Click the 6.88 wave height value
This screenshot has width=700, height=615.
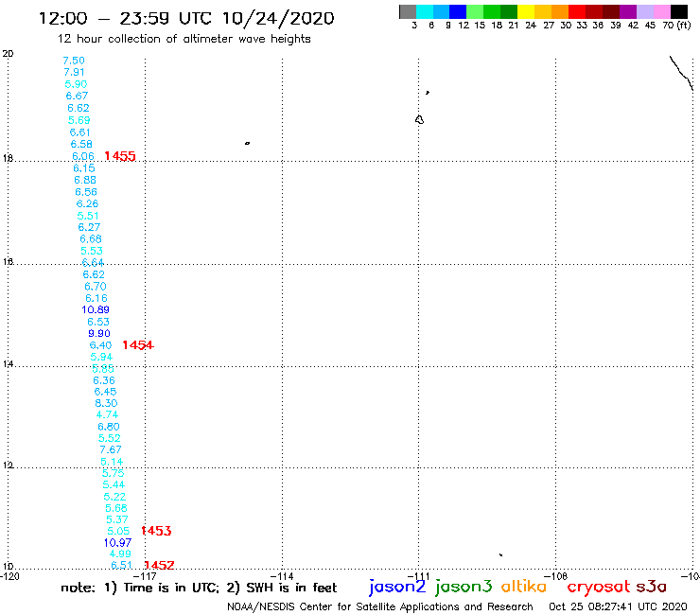(85, 180)
